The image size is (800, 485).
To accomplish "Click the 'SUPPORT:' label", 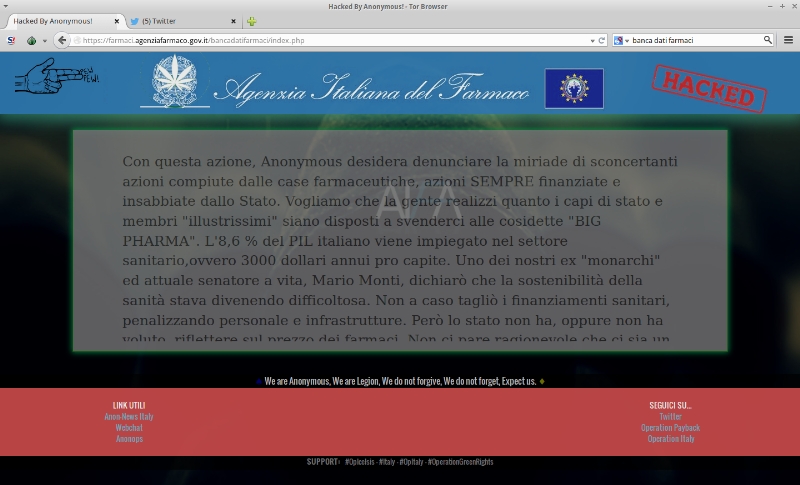I will click(x=323, y=462).
